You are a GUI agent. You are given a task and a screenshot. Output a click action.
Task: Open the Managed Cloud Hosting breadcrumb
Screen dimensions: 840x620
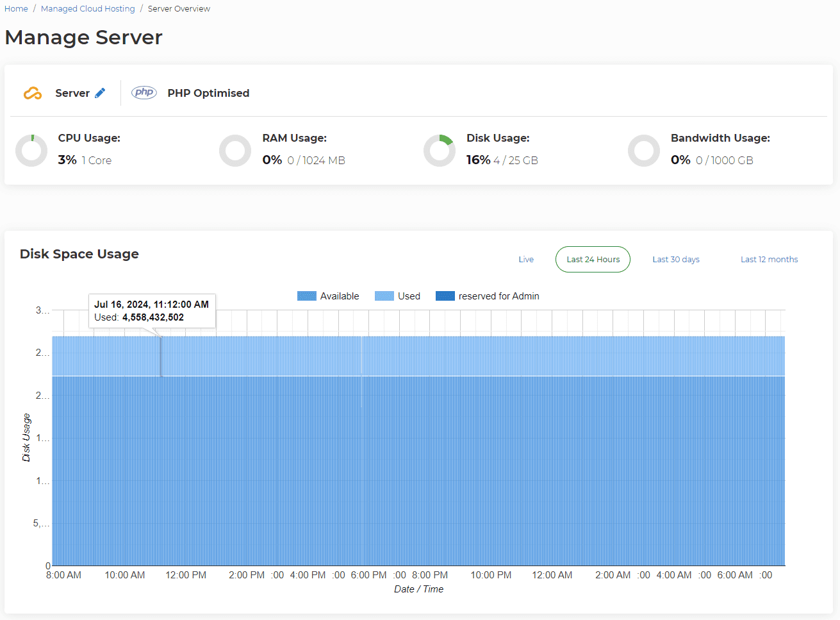click(x=88, y=8)
